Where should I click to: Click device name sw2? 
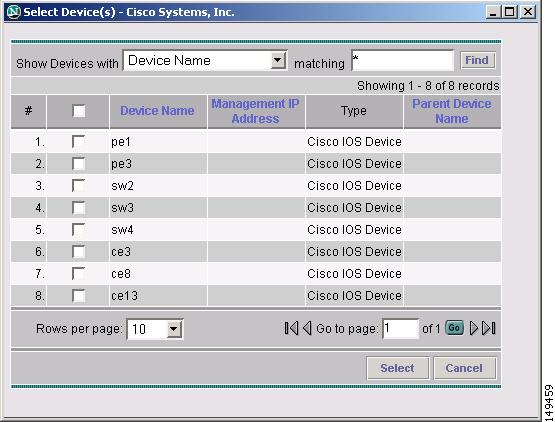(x=122, y=186)
